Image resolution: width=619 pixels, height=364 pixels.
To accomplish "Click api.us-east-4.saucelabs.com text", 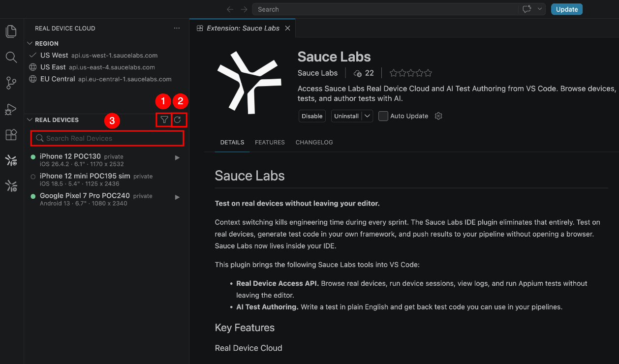I will click(x=112, y=67).
